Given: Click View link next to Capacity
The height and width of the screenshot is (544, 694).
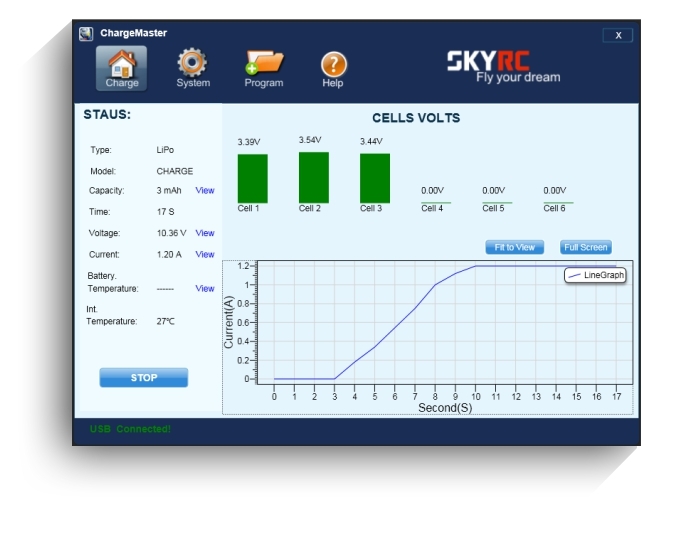Looking at the screenshot, I should 205,190.
